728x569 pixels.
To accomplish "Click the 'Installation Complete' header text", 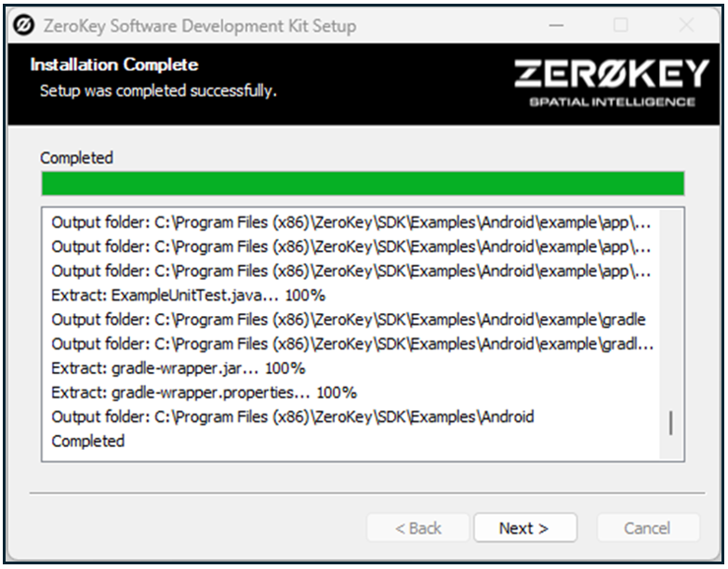I will [x=113, y=65].
